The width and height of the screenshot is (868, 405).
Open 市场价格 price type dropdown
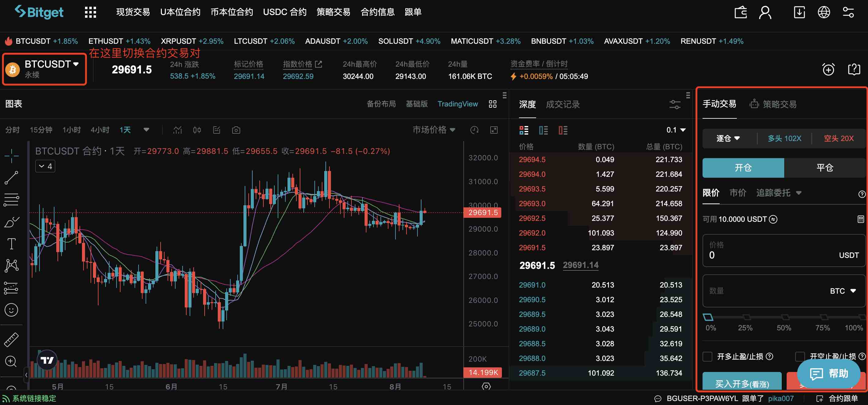(434, 130)
